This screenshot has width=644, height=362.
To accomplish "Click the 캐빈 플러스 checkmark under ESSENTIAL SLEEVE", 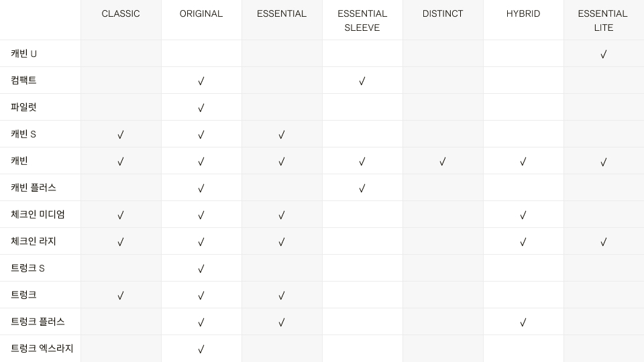I will pyautogui.click(x=362, y=188).
